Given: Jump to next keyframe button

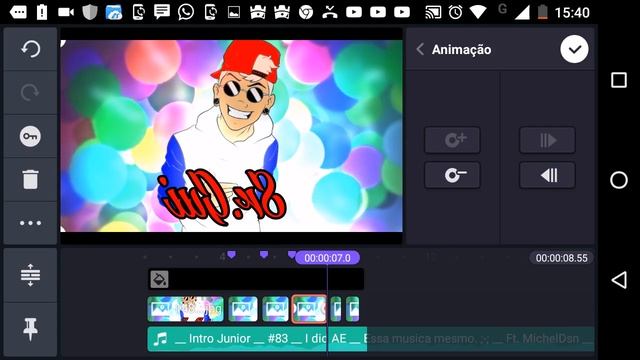Looking at the screenshot, I should 547,140.
